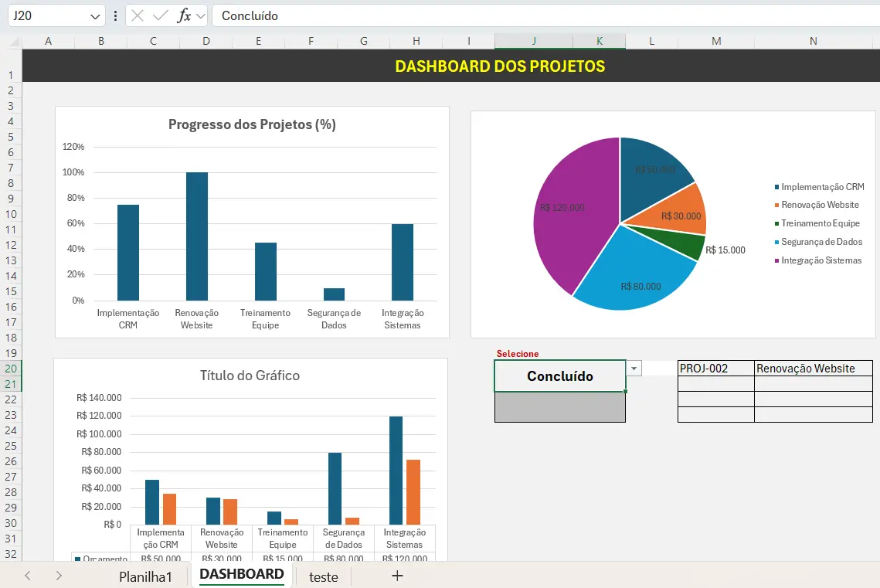Switch to the Planilha1 sheet tab
This screenshot has height=588, width=880.
[145, 576]
